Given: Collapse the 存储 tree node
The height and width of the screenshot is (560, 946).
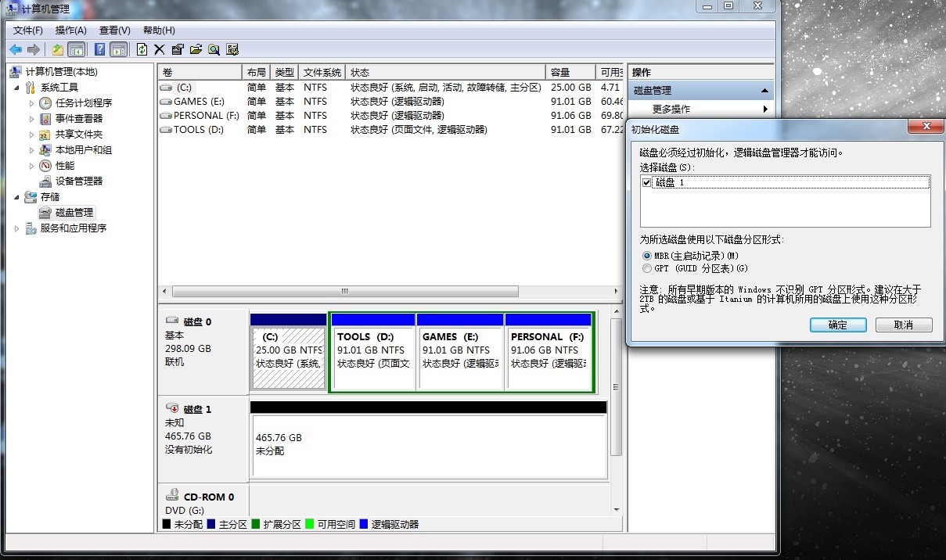Looking at the screenshot, I should 17,197.
